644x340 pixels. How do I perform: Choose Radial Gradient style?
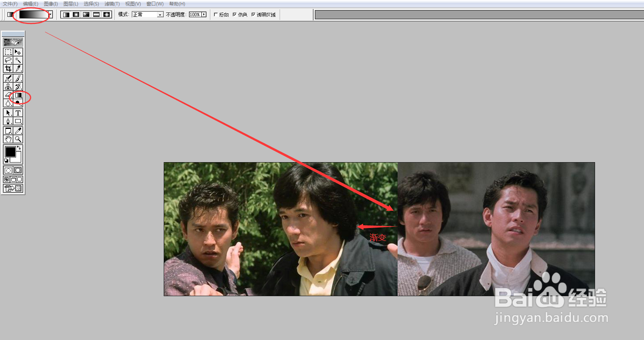coord(76,14)
